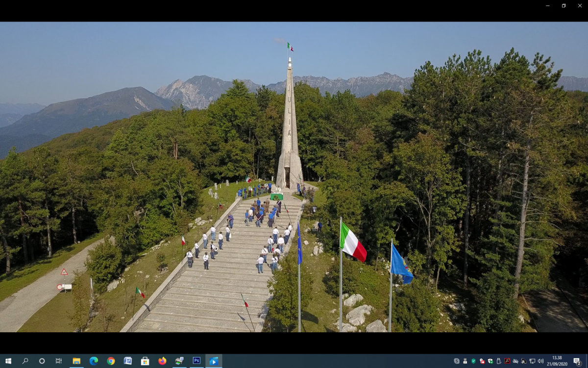Launch File Explorer from the taskbar
The height and width of the screenshot is (368, 588).
click(76, 361)
